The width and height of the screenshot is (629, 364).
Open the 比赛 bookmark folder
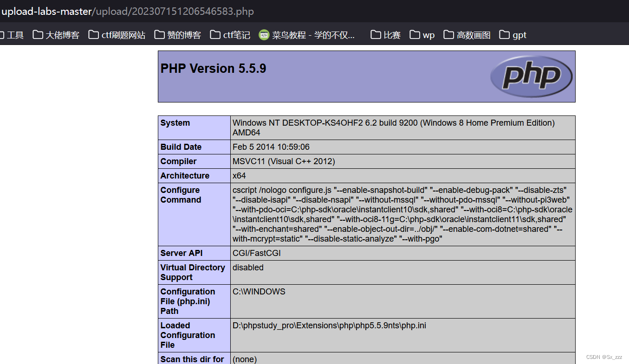point(386,35)
